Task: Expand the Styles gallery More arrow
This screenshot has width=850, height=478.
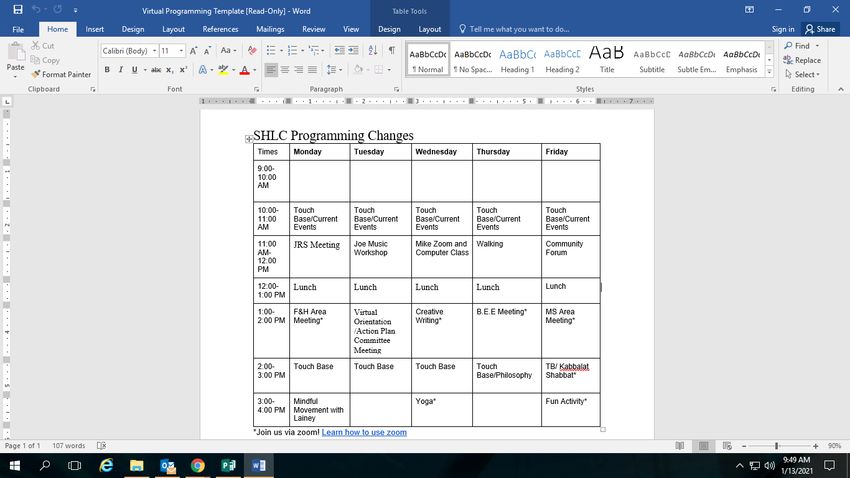Action: coord(769,72)
